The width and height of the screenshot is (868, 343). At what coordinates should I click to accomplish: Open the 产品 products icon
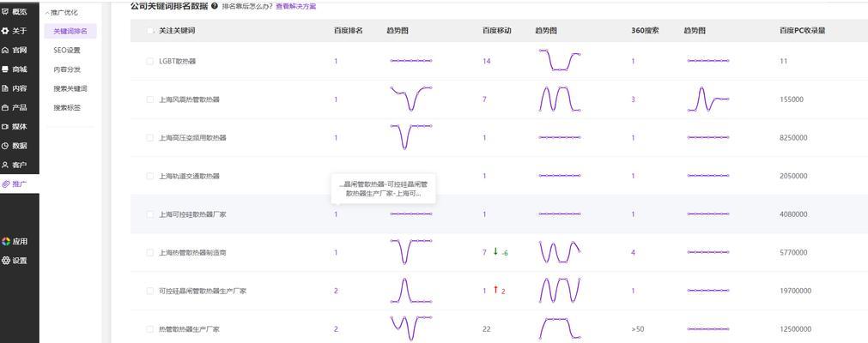(5, 107)
